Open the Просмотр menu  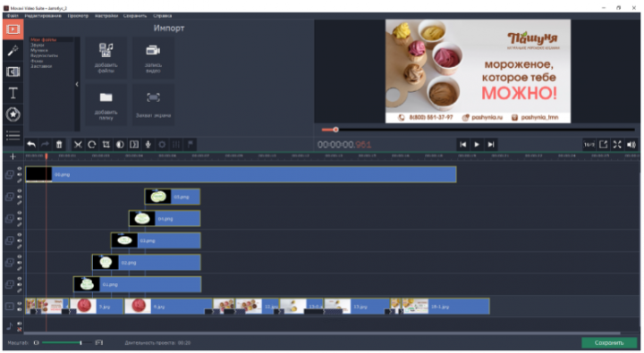[x=78, y=15]
